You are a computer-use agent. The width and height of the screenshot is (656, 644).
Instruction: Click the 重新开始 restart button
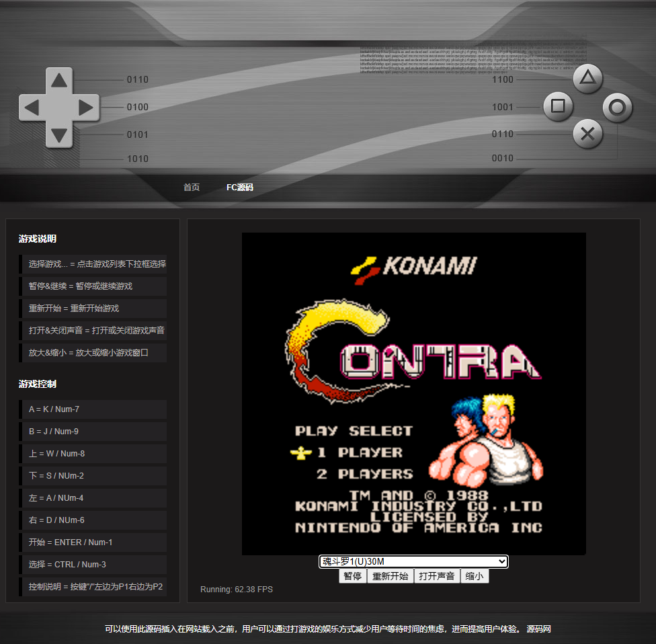[x=390, y=576]
